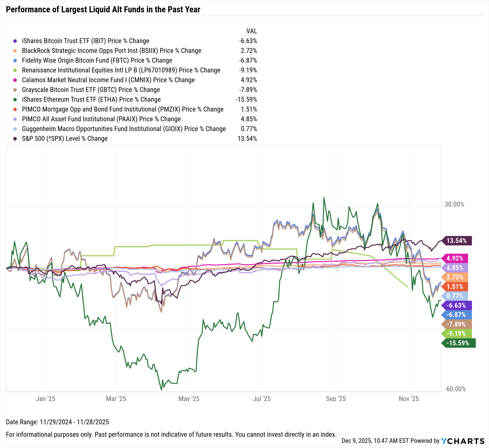
Task: Click the Grayscale Bitcoin Trust ETF legend entry
Action: pyautogui.click(x=91, y=90)
